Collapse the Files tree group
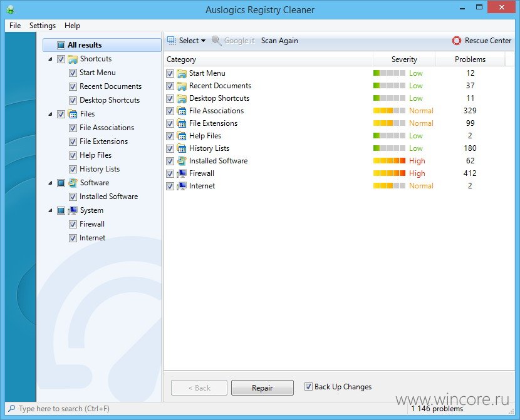Screen dimensions: 520x420 pyautogui.click(x=50, y=115)
